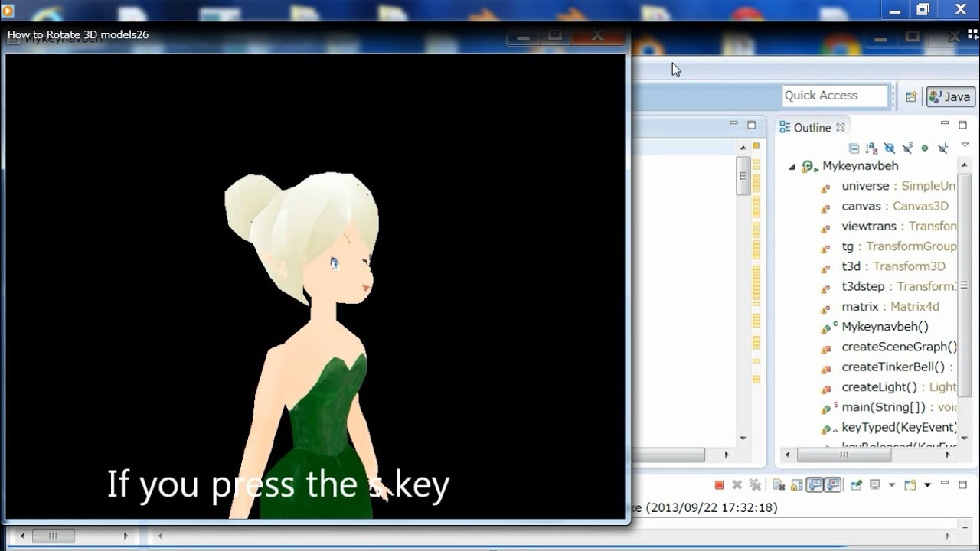Click 3D model window horizontal scrollbar thumb
Image resolution: width=980 pixels, height=551 pixels.
[53, 536]
